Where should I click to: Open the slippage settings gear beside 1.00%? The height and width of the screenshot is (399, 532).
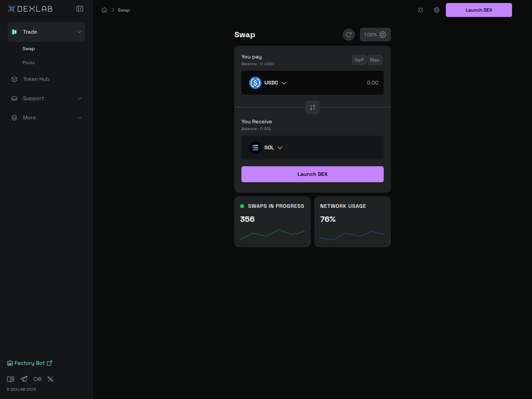tap(382, 34)
